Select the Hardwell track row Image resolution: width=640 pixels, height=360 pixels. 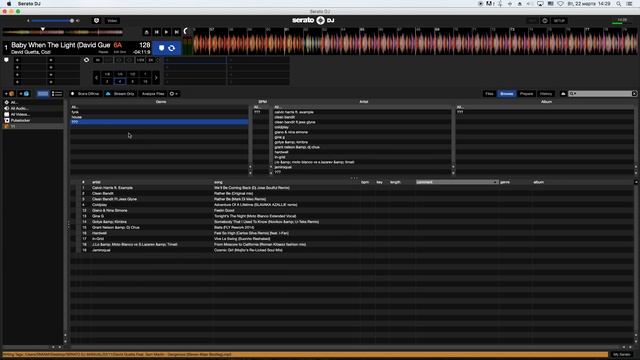click(x=352, y=233)
